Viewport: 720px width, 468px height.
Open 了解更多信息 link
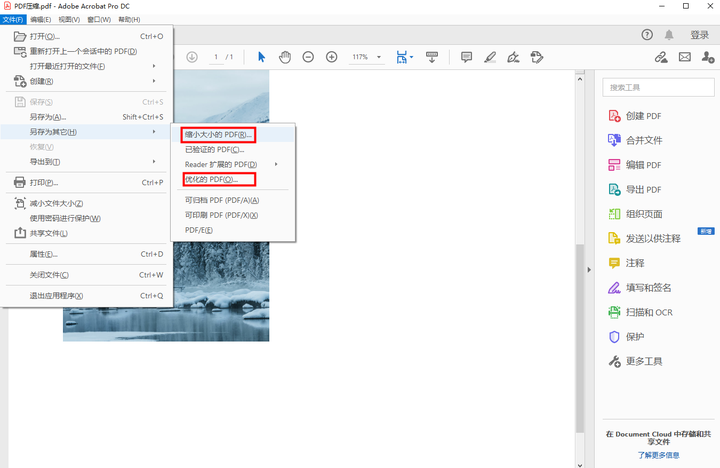pyautogui.click(x=658, y=455)
